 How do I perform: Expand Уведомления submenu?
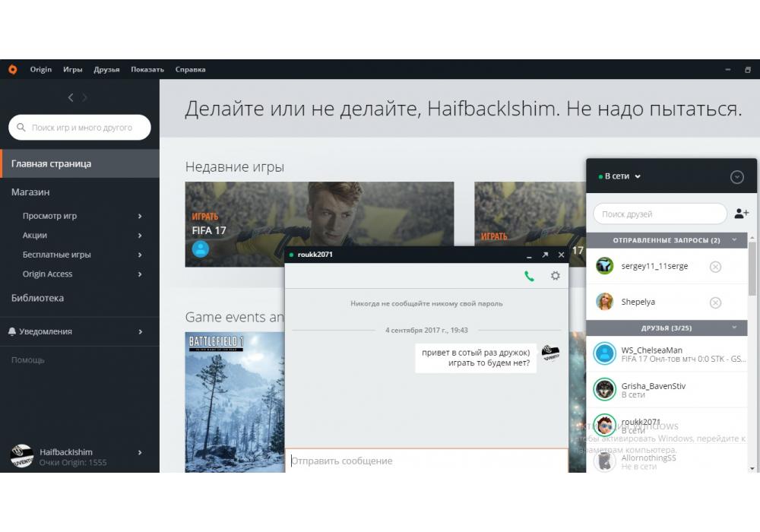[140, 332]
